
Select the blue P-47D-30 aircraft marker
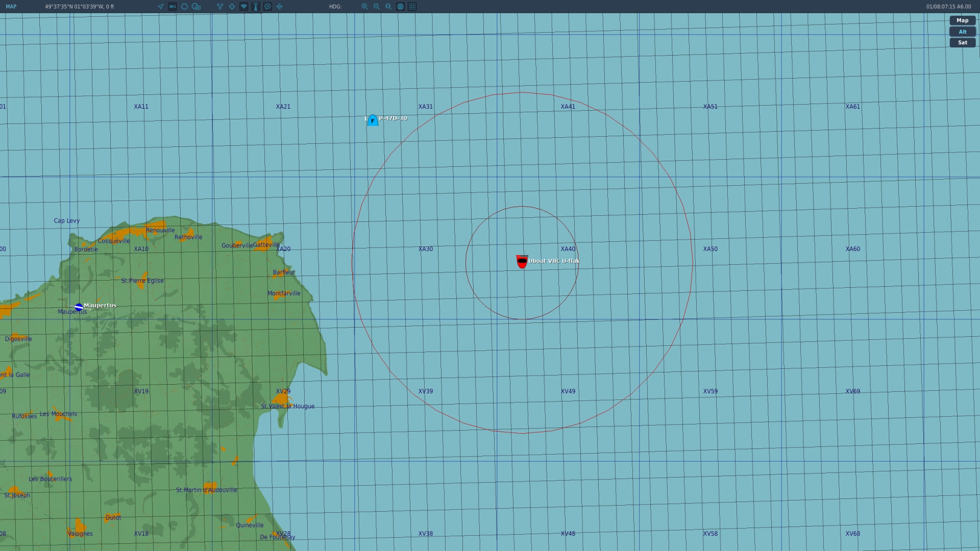click(373, 120)
